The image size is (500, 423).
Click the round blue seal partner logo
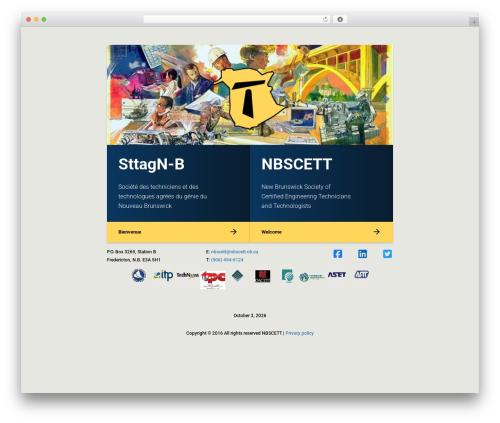139,276
